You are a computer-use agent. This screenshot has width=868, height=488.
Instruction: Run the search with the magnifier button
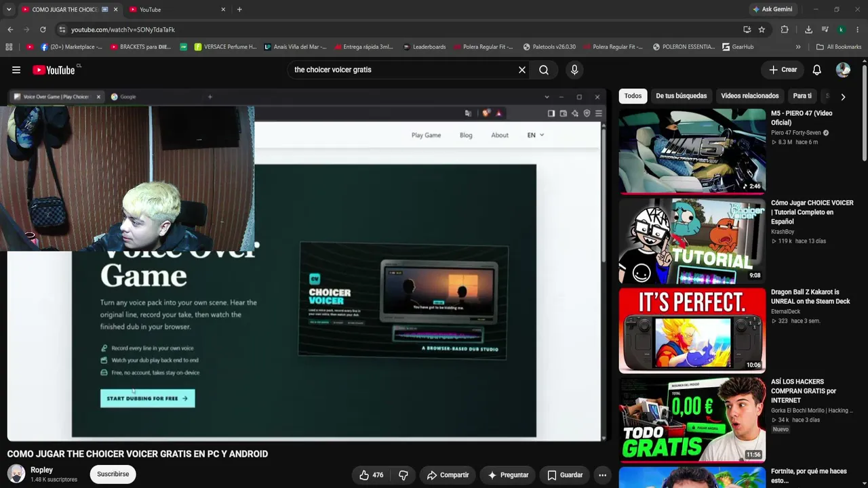(544, 70)
